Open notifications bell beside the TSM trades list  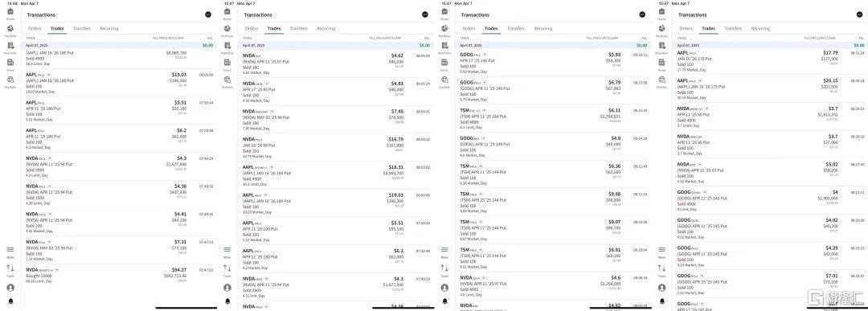444,301
